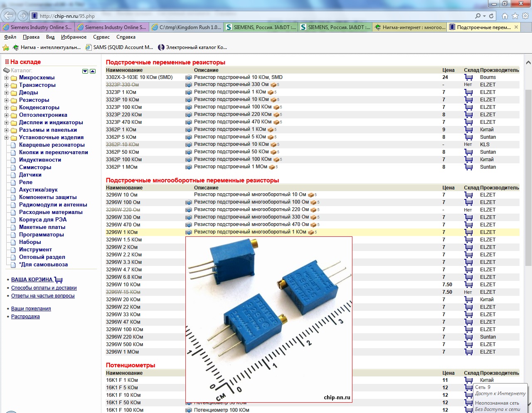Viewport: 532px width, 413px height.
Task: Click cart icon for 16K1 F 1 КОм
Action: pos(468,380)
